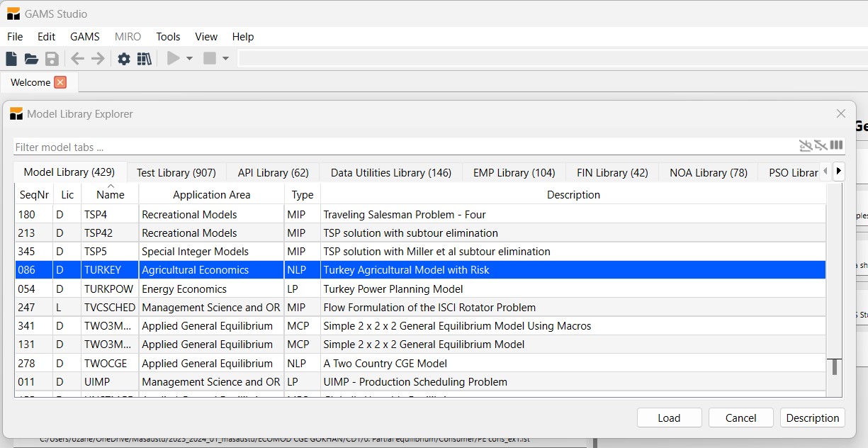
Task: Select the highlighted TURKEY model row
Action: tap(420, 269)
